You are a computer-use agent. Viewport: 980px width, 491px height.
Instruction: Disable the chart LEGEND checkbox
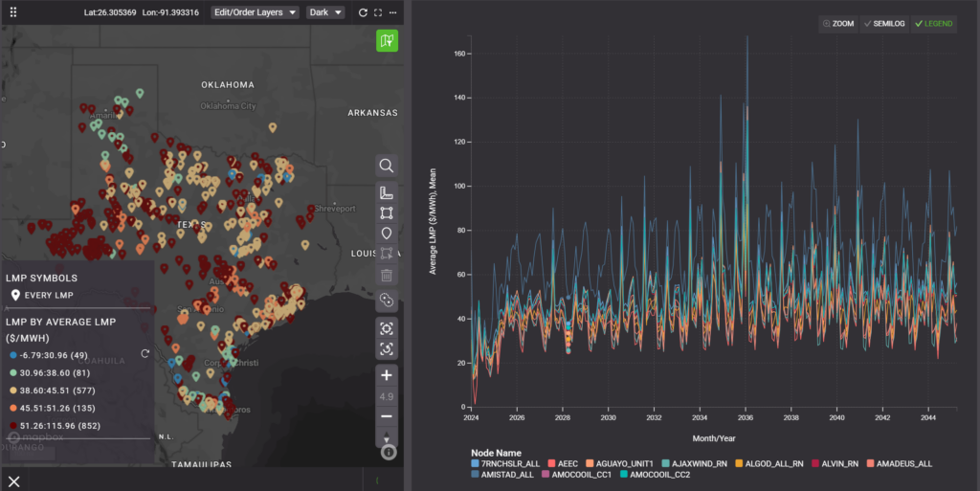tap(933, 23)
